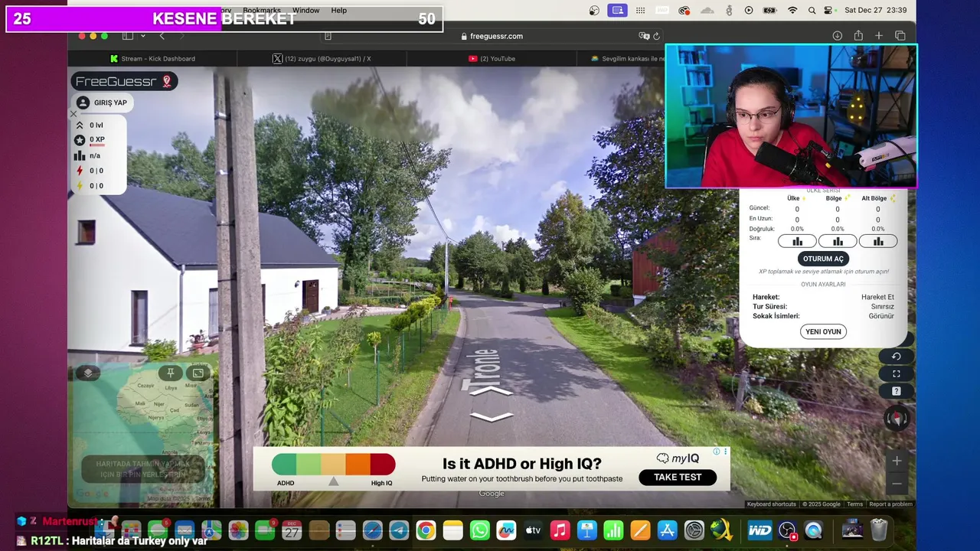
Task: Open the Bölge leaderboard bar-chart button
Action: click(x=838, y=241)
